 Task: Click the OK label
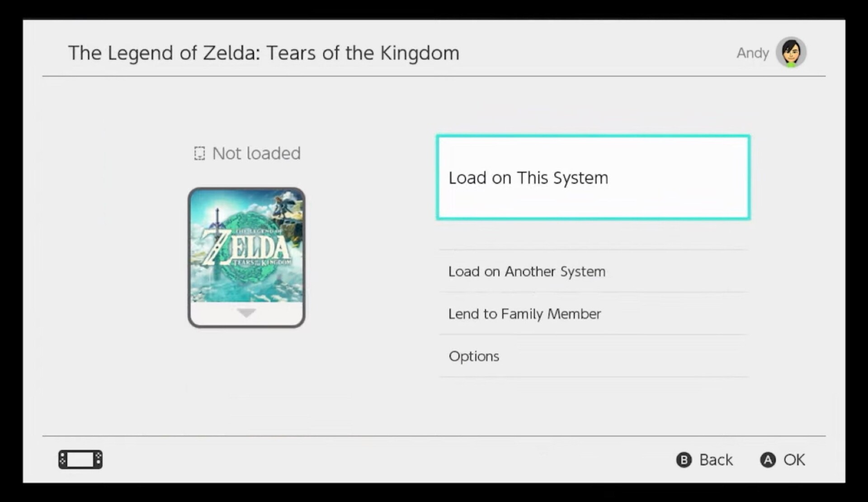coord(794,460)
